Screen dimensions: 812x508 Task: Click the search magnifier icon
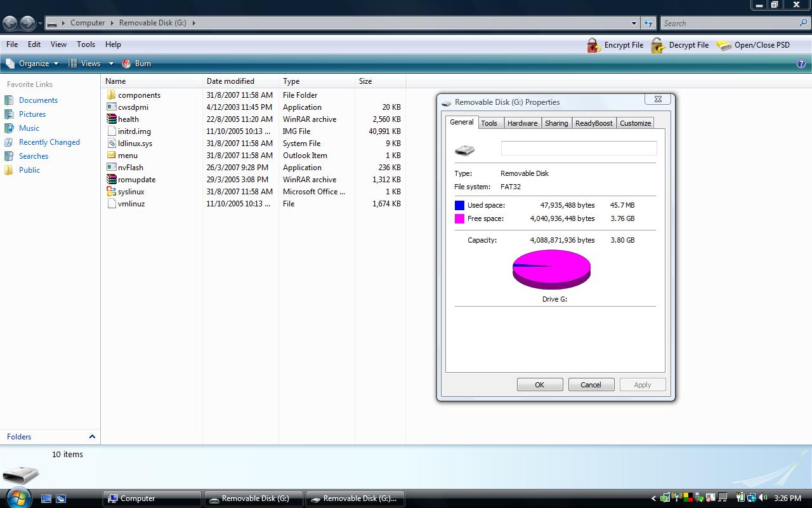804,23
